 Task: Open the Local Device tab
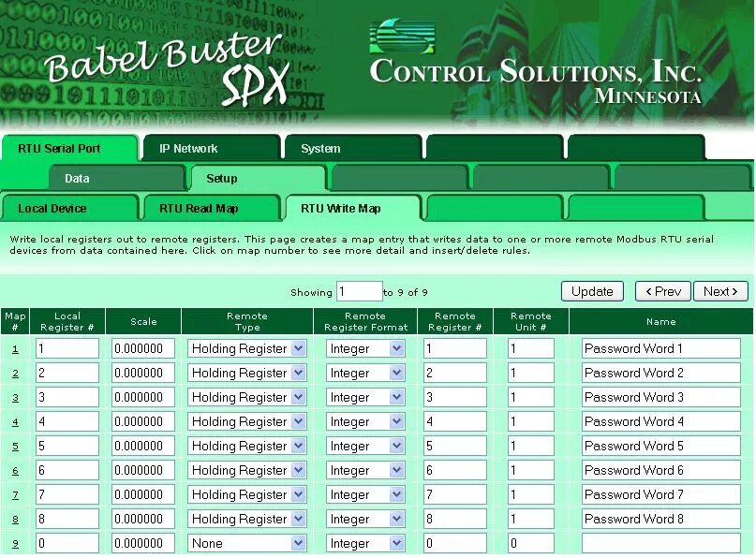(70, 208)
